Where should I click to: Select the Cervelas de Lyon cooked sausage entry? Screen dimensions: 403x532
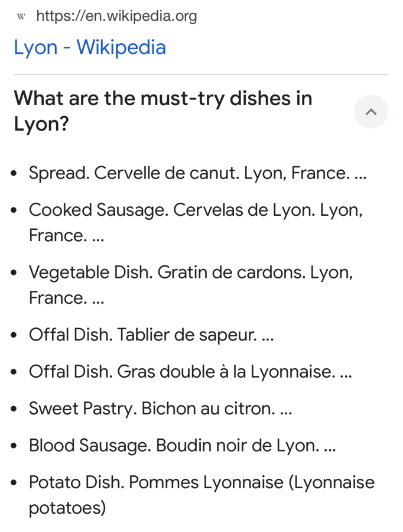(x=196, y=223)
